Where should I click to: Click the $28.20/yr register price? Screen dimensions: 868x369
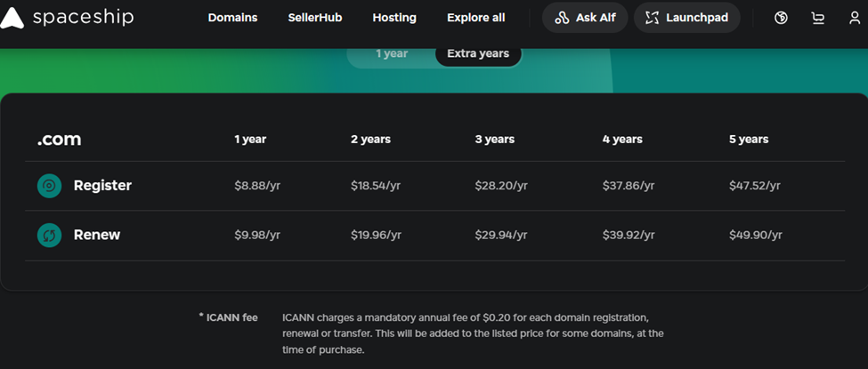click(x=501, y=186)
